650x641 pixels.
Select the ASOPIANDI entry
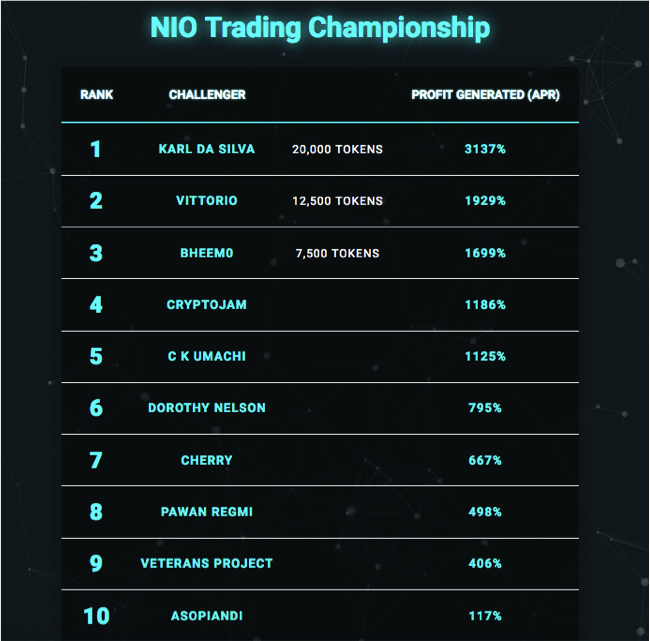207,616
